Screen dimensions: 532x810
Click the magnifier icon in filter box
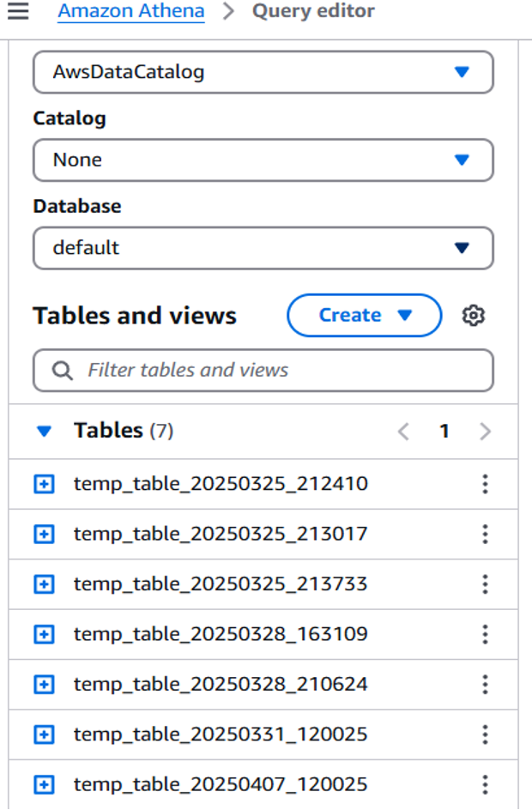click(x=61, y=370)
